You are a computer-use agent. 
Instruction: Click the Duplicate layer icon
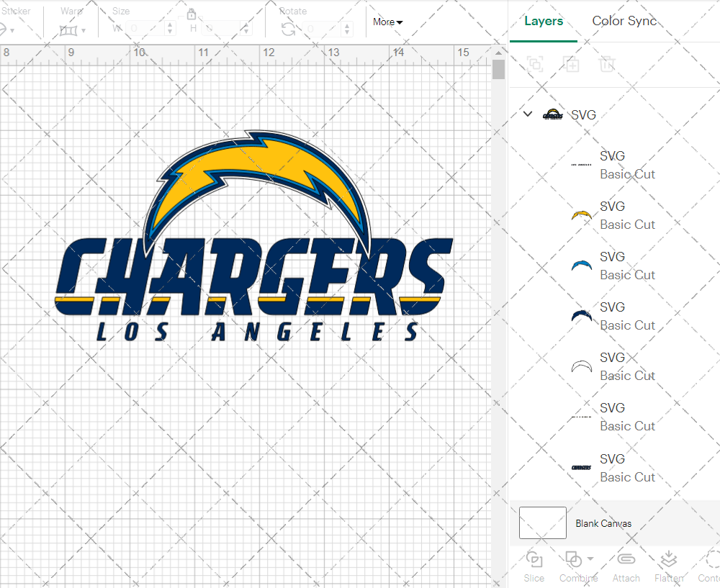tap(572, 64)
